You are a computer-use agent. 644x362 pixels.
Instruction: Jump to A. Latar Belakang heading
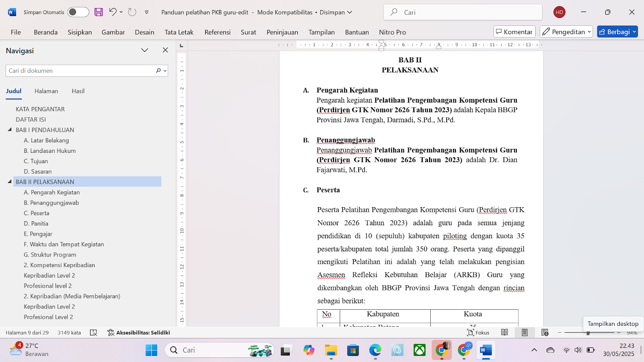pyautogui.click(x=46, y=140)
